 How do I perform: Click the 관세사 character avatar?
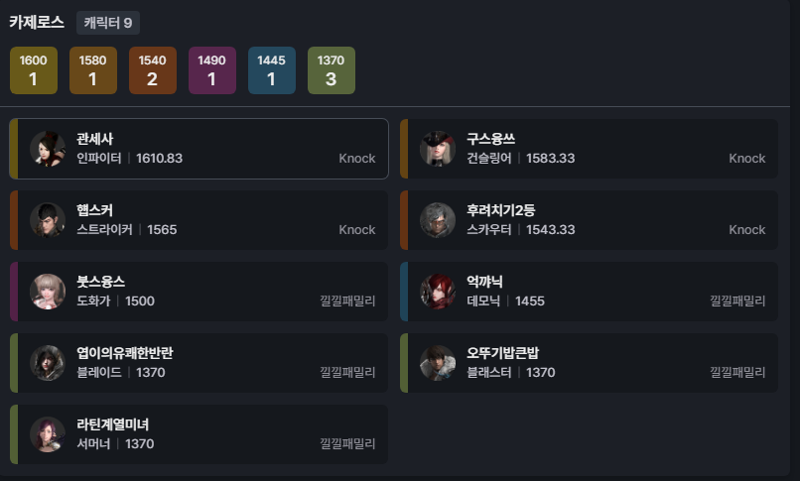point(47,149)
